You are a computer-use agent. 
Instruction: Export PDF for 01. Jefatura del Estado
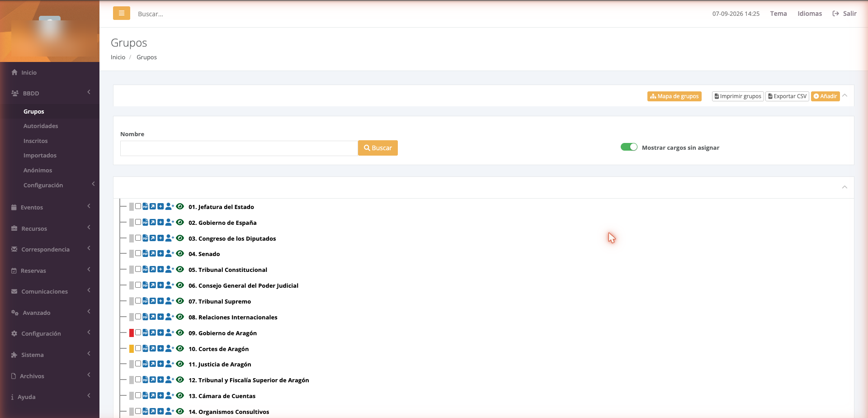[145, 207]
